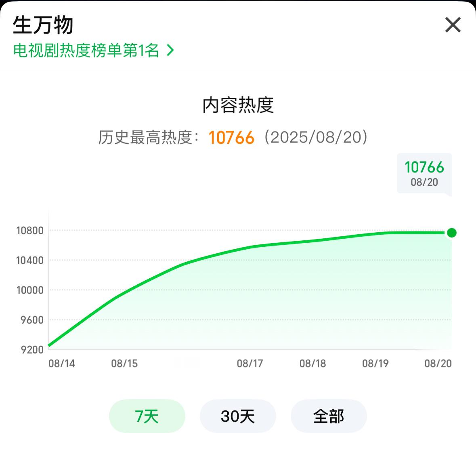Click the 08/17 x-axis date label
476x454 pixels.
250,364
